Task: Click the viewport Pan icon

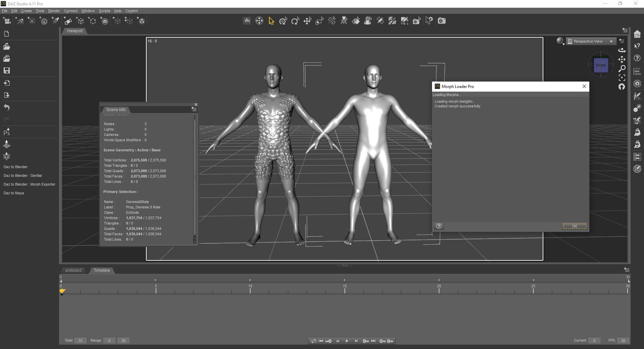Action: [622, 59]
